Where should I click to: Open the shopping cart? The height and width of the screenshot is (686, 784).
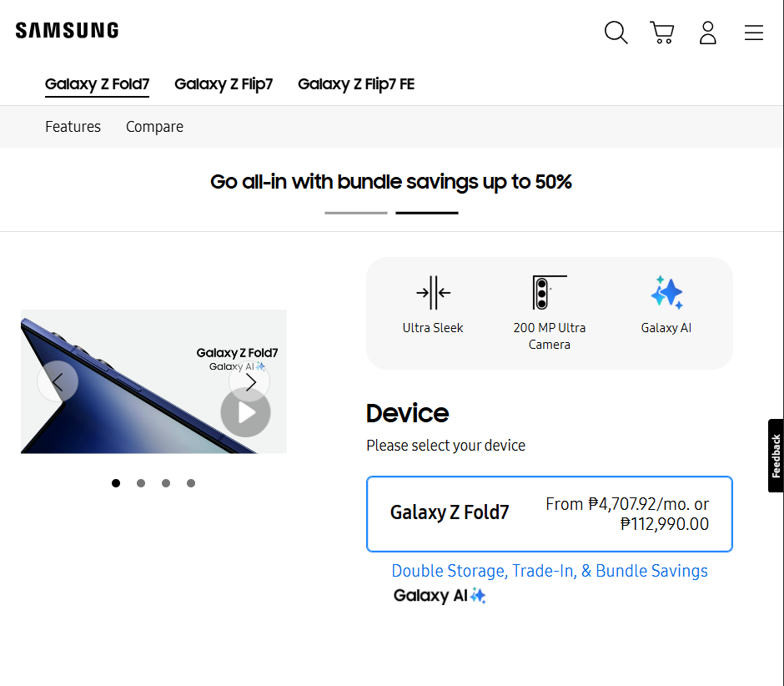(662, 33)
